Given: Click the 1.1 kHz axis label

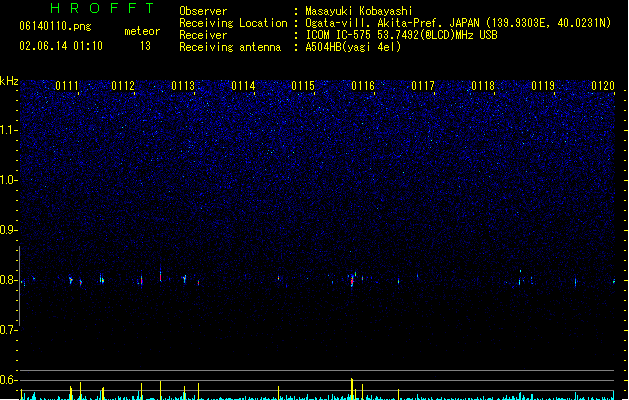Looking at the screenshot, I should coord(8,130).
